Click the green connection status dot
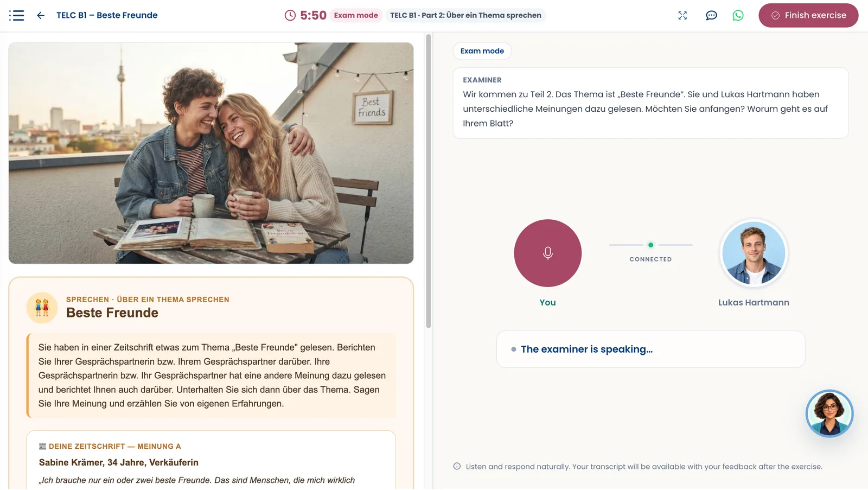The image size is (868, 490). pos(650,245)
